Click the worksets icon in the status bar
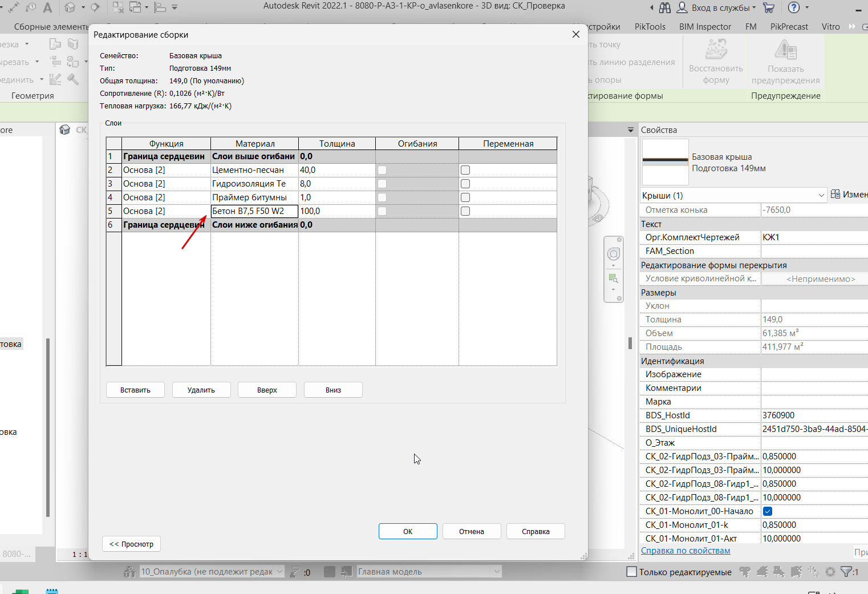 [x=130, y=572]
